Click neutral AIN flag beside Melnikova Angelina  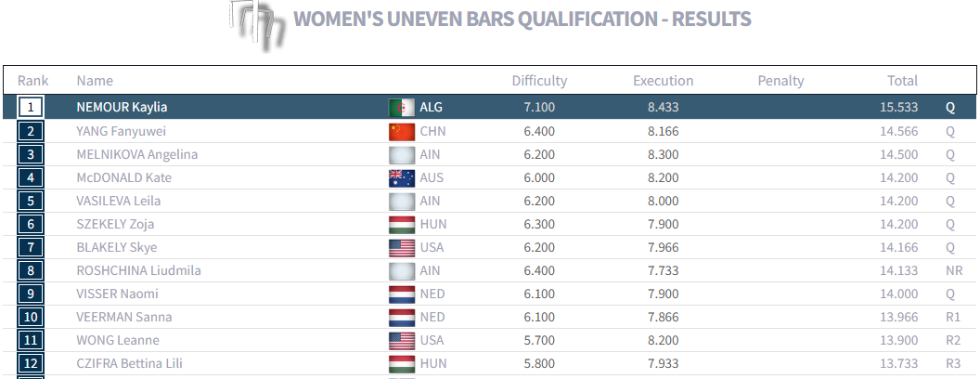click(x=401, y=155)
